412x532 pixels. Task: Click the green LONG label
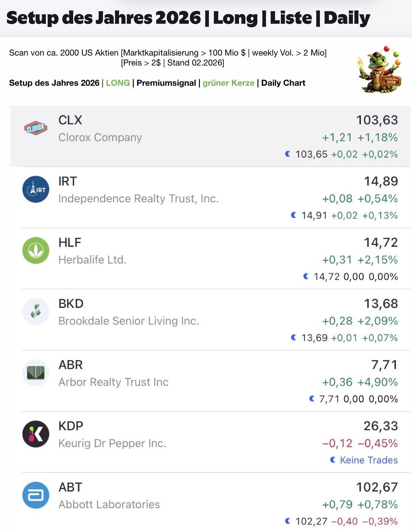click(x=118, y=83)
